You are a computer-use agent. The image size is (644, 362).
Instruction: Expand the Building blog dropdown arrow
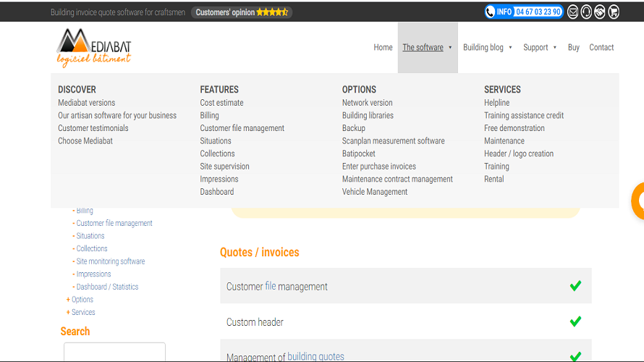pyautogui.click(x=511, y=48)
